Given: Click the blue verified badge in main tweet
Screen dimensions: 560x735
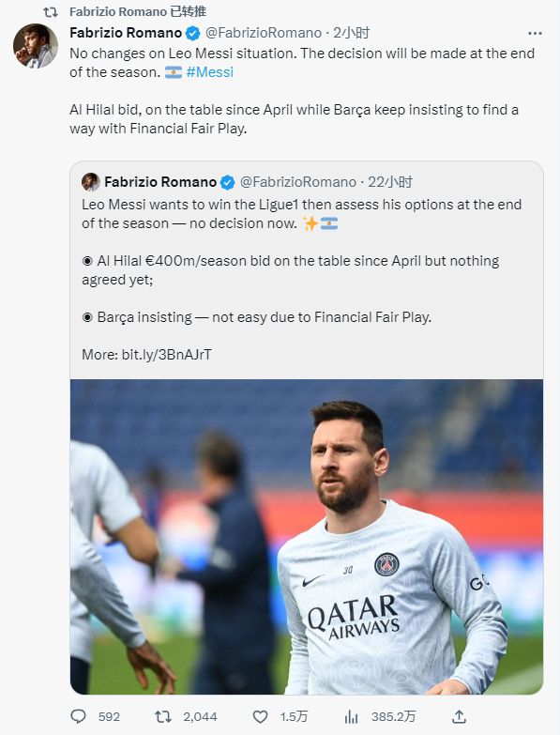Looking at the screenshot, I should pyautogui.click(x=193, y=33).
